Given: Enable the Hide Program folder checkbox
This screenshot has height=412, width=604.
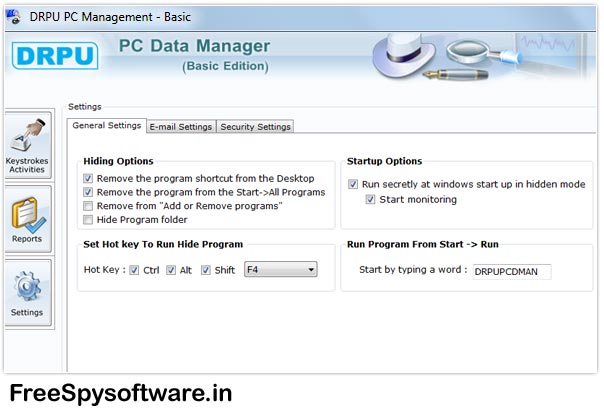Looking at the screenshot, I should (88, 220).
